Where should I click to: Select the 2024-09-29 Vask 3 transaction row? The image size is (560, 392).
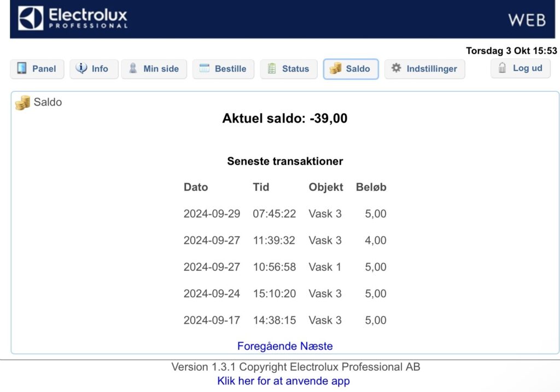[284, 214]
